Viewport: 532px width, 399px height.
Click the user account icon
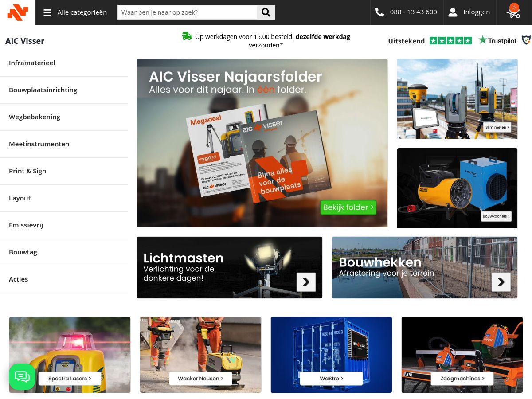point(453,12)
